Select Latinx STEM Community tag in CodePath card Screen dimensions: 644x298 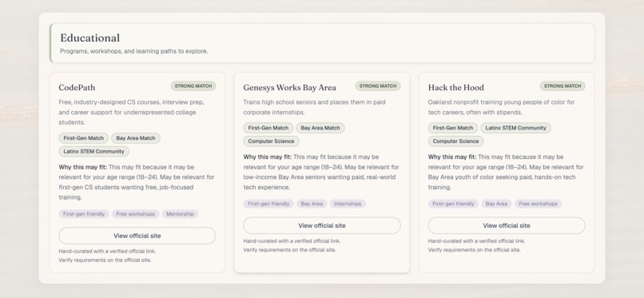click(x=93, y=152)
